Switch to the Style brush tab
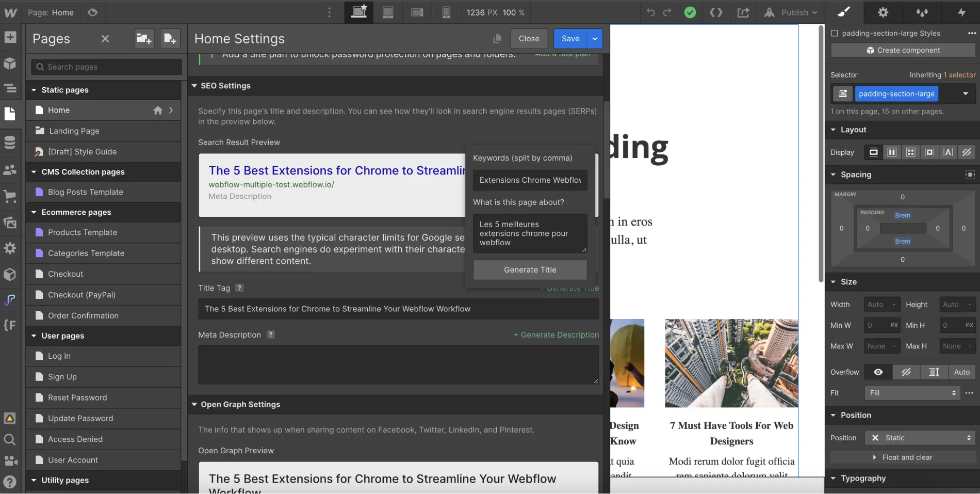 [844, 12]
